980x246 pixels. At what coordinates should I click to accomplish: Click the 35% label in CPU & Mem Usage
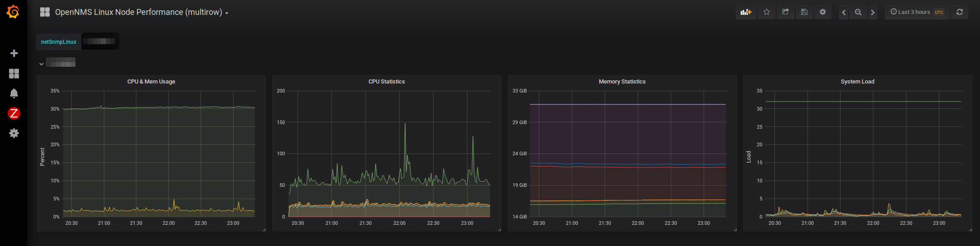click(55, 91)
